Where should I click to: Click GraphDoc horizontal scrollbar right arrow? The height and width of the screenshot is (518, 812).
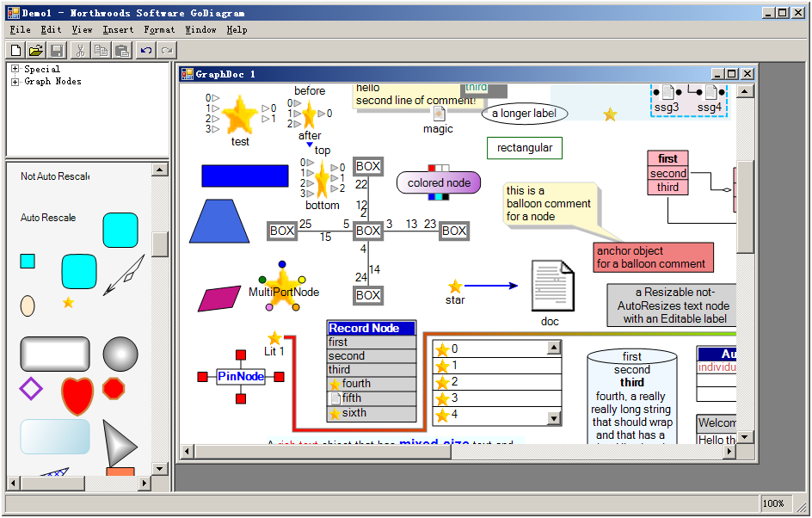point(729,452)
